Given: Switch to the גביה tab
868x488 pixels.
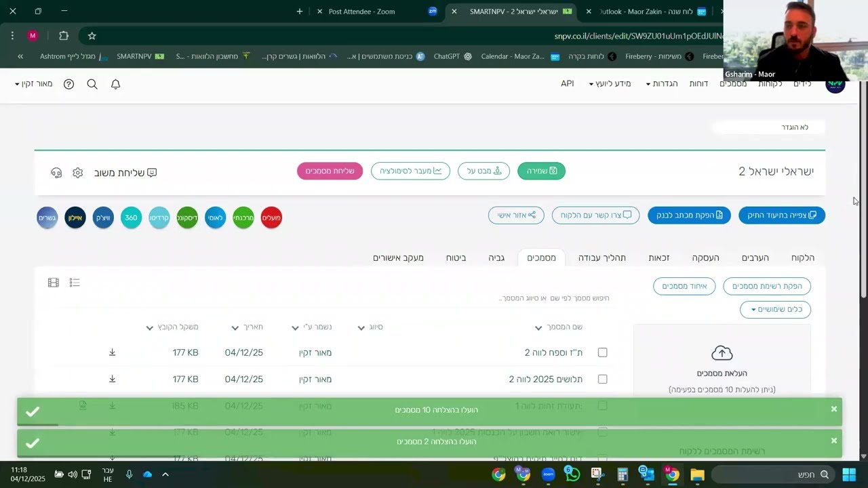Looking at the screenshot, I should [496, 258].
